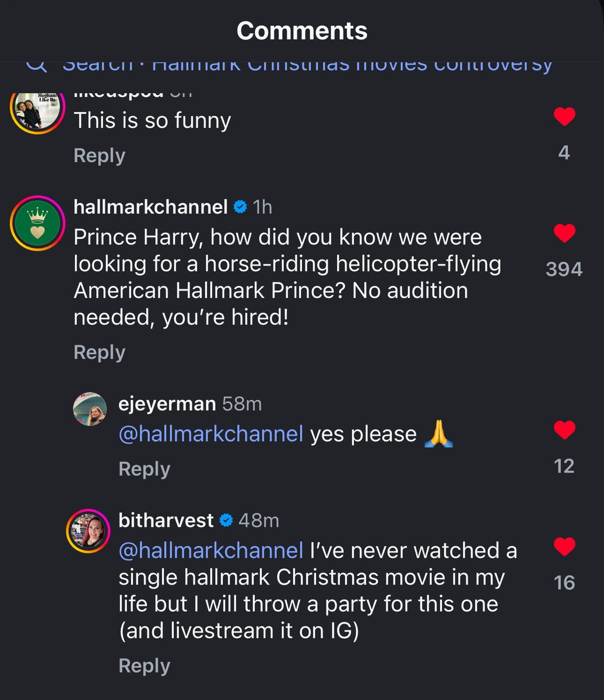Reply to bitharvest's comment

(x=144, y=666)
